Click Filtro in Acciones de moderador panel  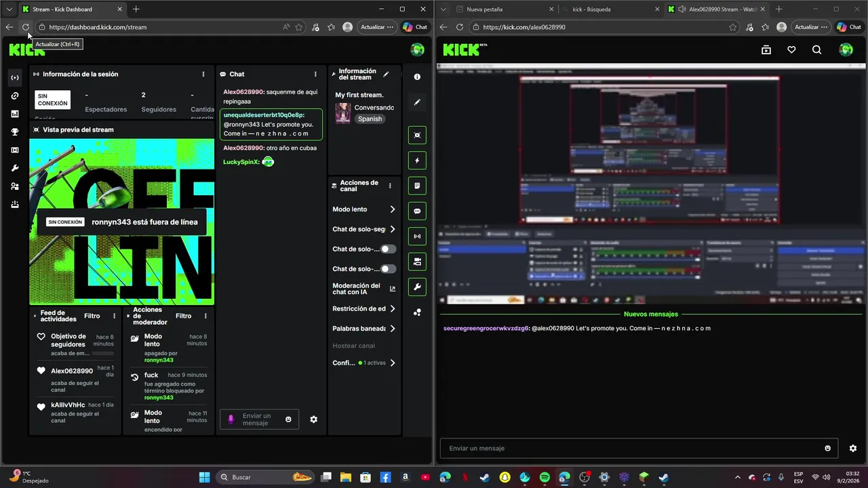pyautogui.click(x=183, y=316)
